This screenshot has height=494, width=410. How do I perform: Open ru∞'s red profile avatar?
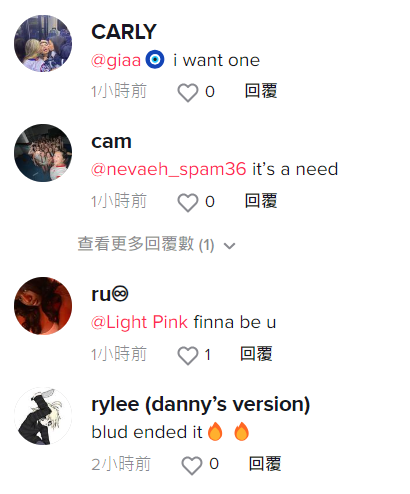pos(43,306)
